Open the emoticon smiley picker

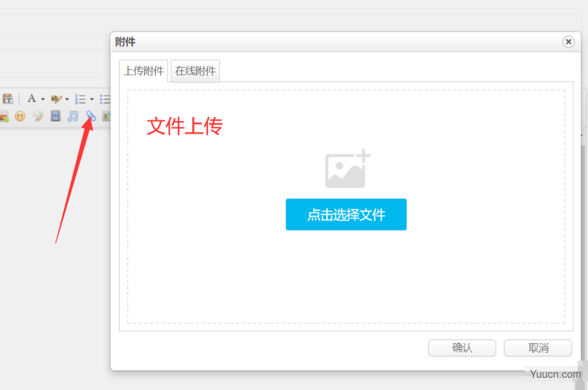point(20,117)
